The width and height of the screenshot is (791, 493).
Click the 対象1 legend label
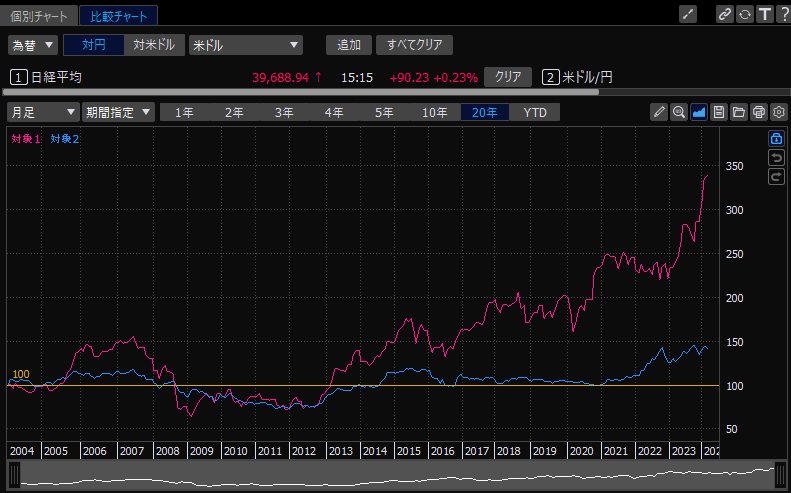[26, 139]
